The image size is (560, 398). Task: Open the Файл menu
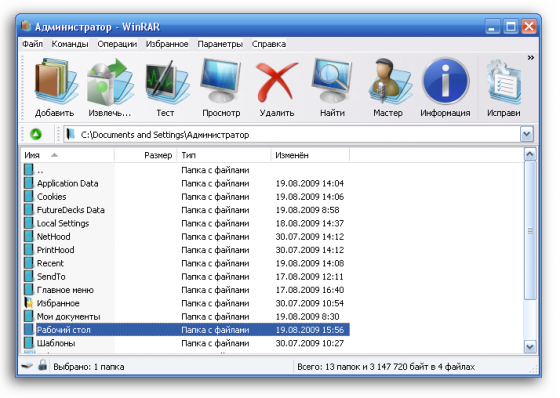32,44
